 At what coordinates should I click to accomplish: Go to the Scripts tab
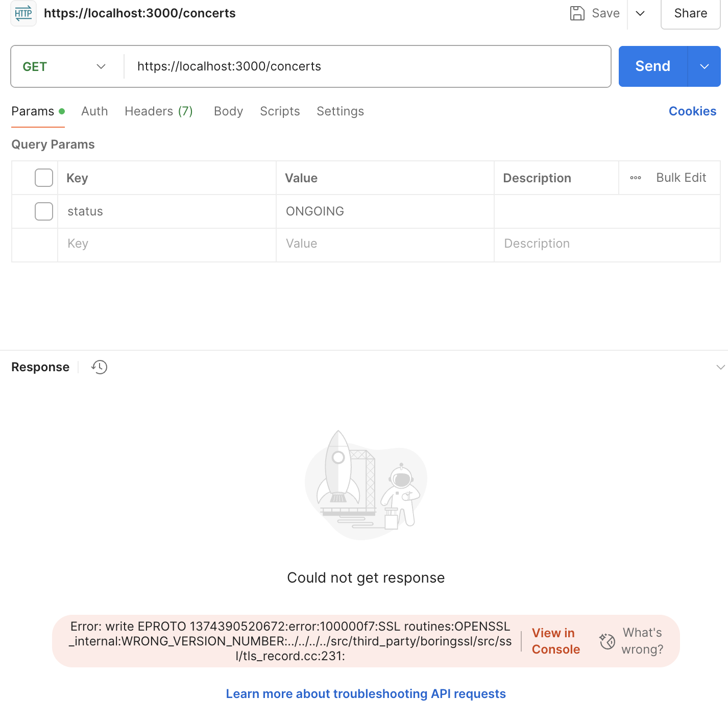click(x=280, y=111)
